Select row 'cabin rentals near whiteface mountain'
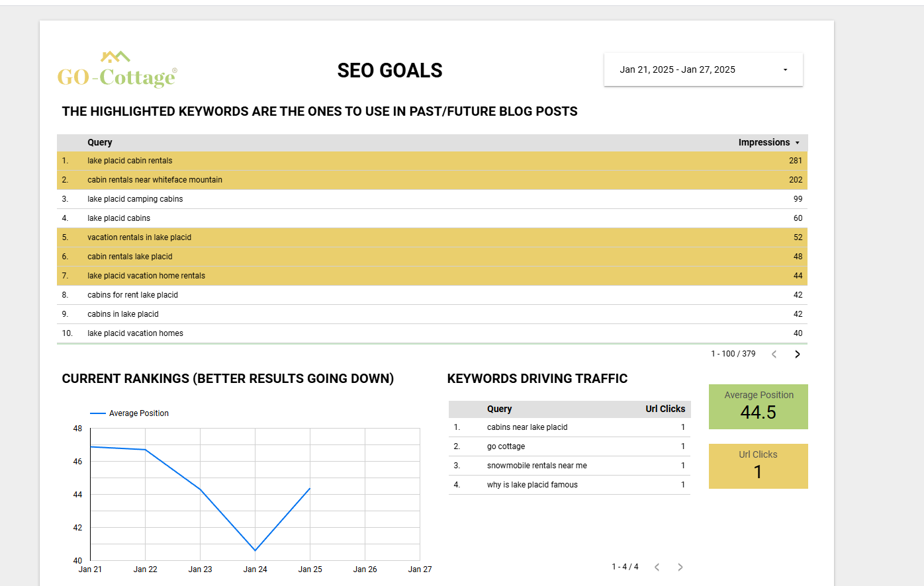The width and height of the screenshot is (924, 586). 432,180
